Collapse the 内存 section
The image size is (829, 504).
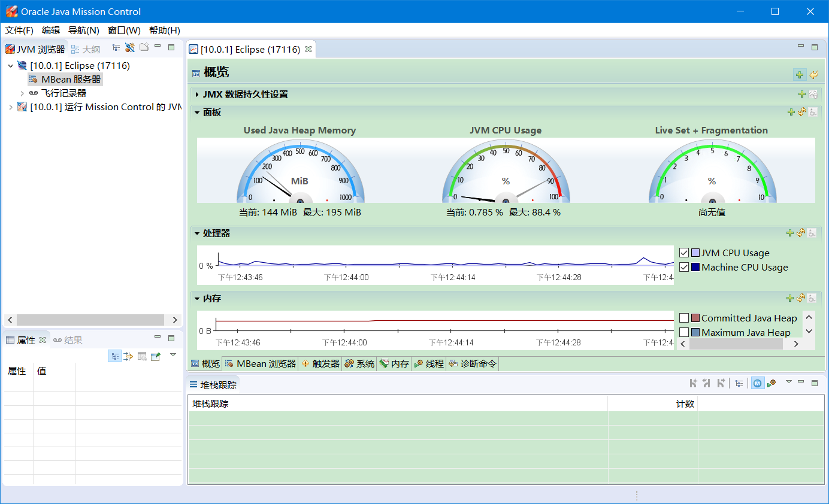(196, 298)
